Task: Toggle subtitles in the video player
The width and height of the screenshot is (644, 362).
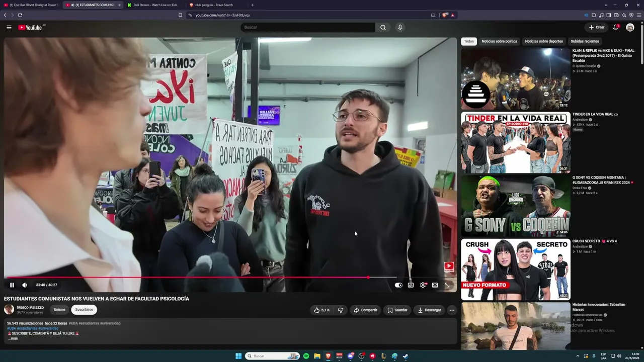Action: click(x=411, y=285)
